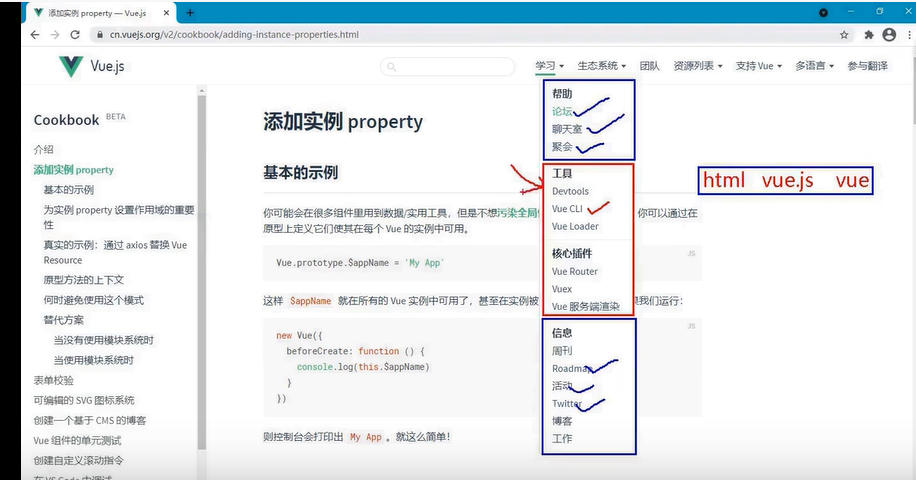
Task: Click the browser forward arrow
Action: click(x=55, y=34)
